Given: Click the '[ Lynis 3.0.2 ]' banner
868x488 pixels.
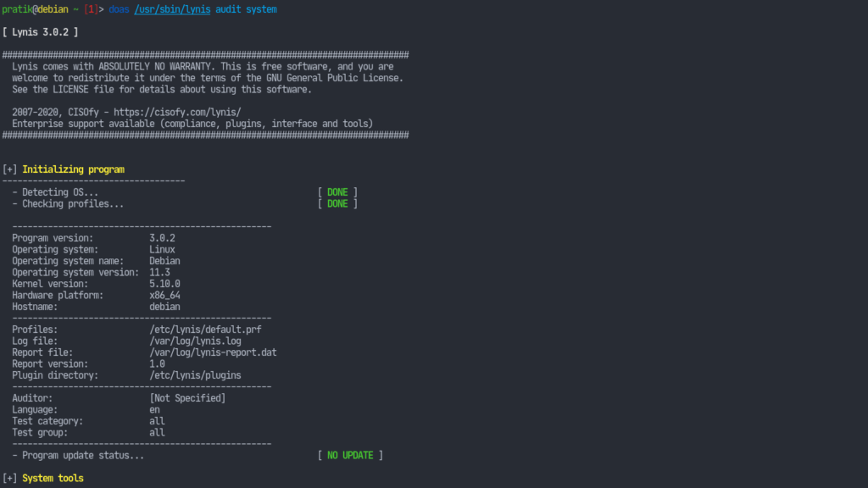Looking at the screenshot, I should click(x=41, y=32).
